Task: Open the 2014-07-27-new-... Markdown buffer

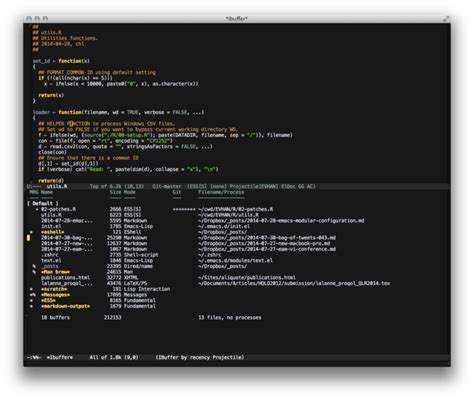Action: coord(67,243)
